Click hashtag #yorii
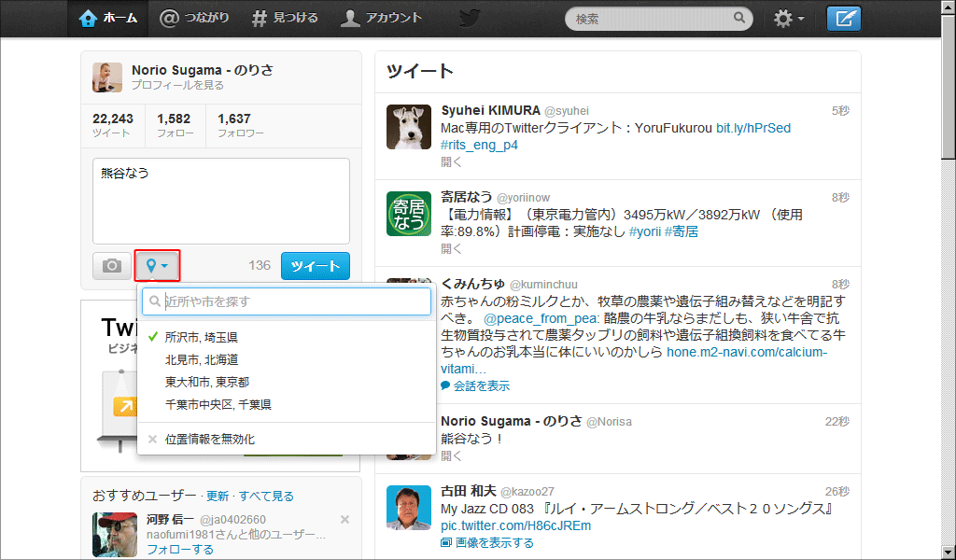This screenshot has width=956, height=560. [645, 231]
